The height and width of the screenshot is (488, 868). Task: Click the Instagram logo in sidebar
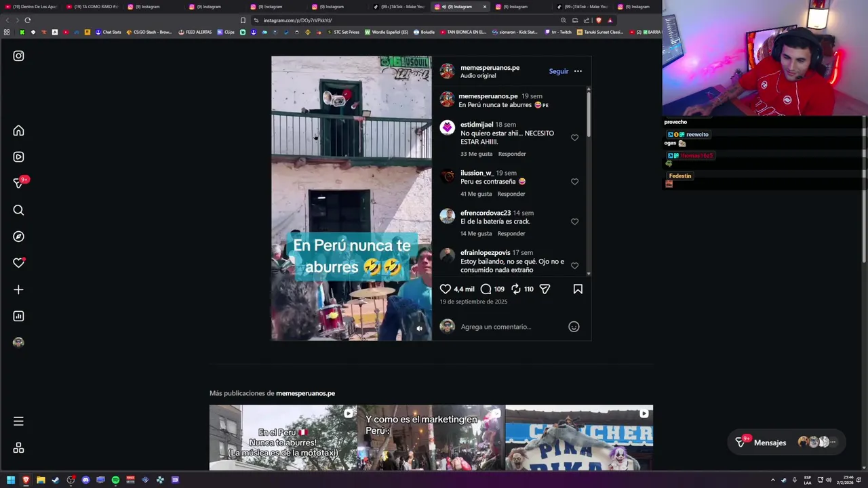click(x=18, y=56)
